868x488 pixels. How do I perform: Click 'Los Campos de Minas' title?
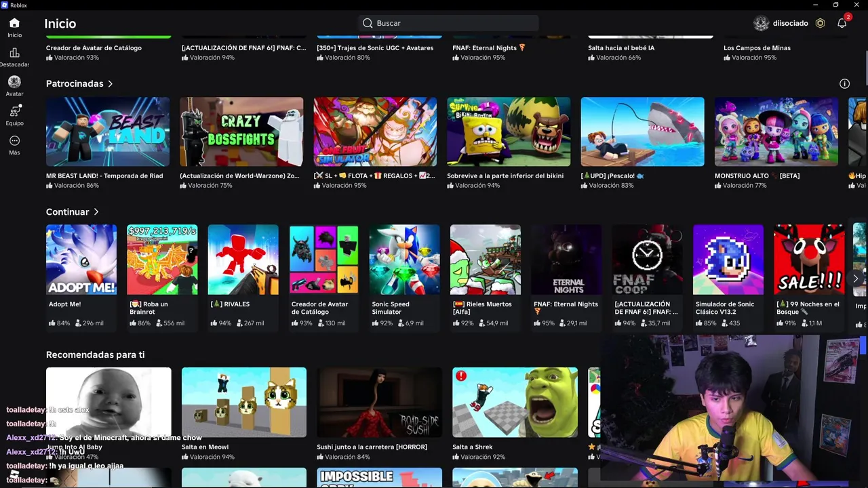pos(757,48)
